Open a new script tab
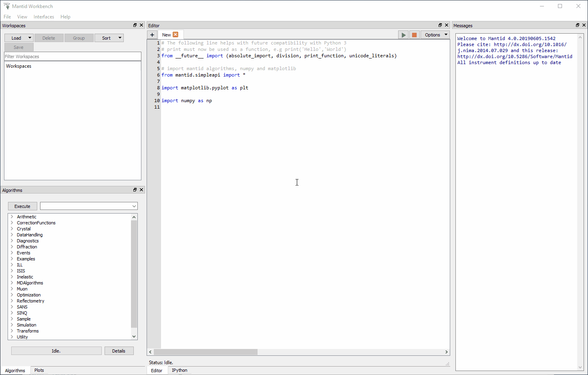Screen dimensions: 588x375 tap(152, 34)
